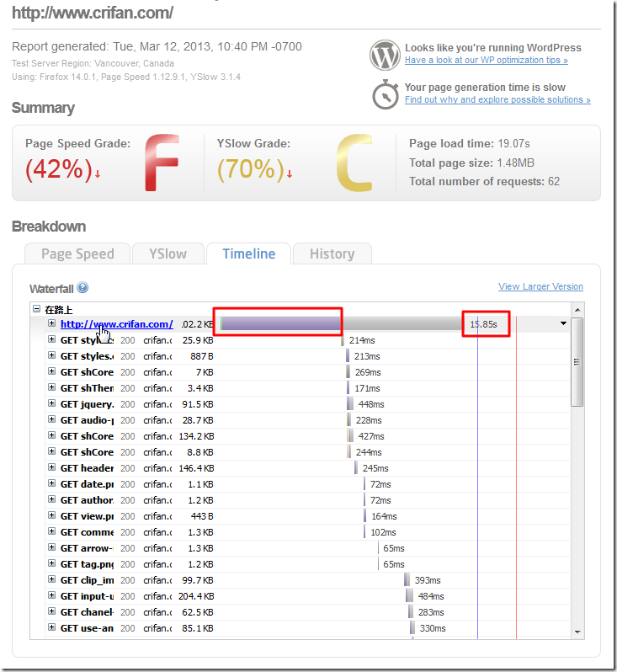This screenshot has height=672, width=617.
Task: Click the 204.4 KB size of input-u request
Action: (196, 596)
